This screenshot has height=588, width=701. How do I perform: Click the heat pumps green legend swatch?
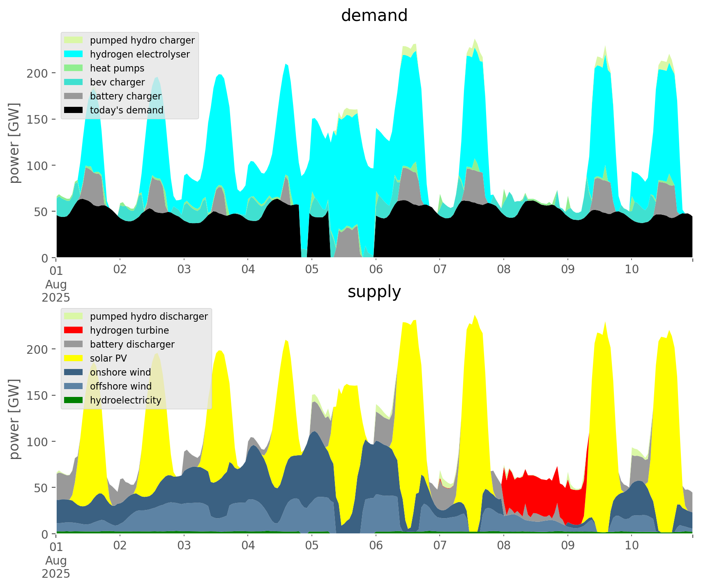[74, 68]
